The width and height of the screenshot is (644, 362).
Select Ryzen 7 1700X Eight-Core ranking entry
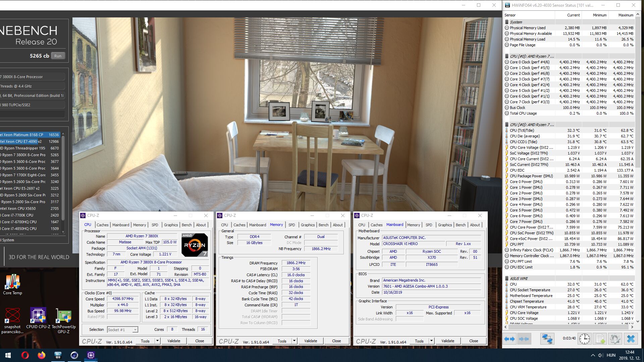[30, 175]
